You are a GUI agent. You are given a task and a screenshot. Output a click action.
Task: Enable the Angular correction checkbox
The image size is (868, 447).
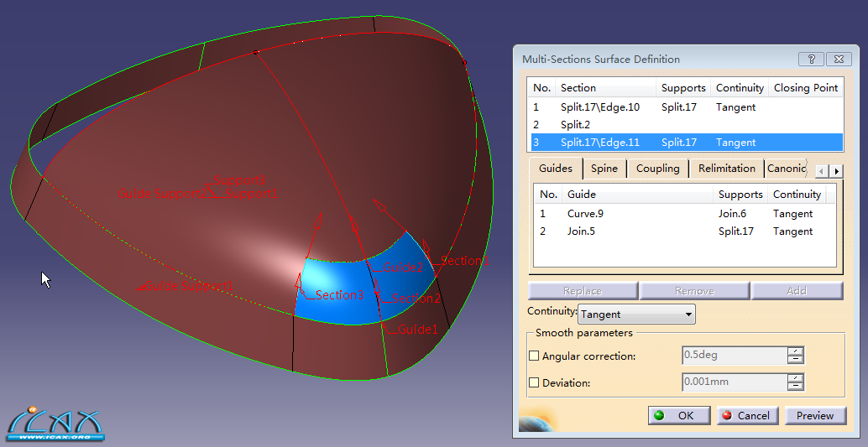point(534,356)
